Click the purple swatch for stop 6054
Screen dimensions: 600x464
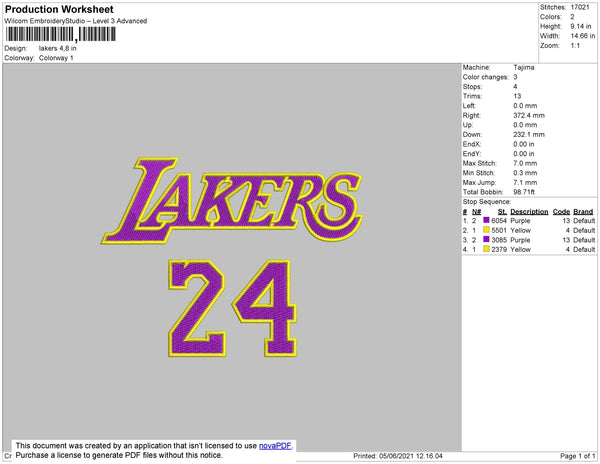click(486, 220)
